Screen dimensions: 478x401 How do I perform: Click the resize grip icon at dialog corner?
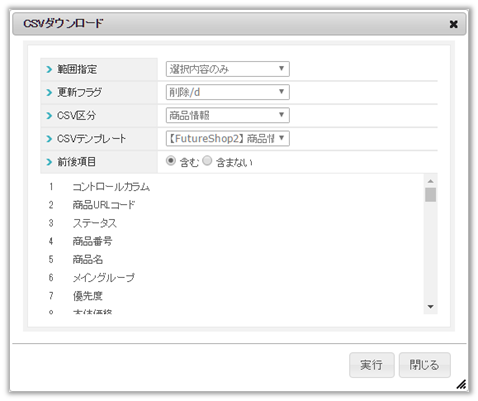(461, 385)
